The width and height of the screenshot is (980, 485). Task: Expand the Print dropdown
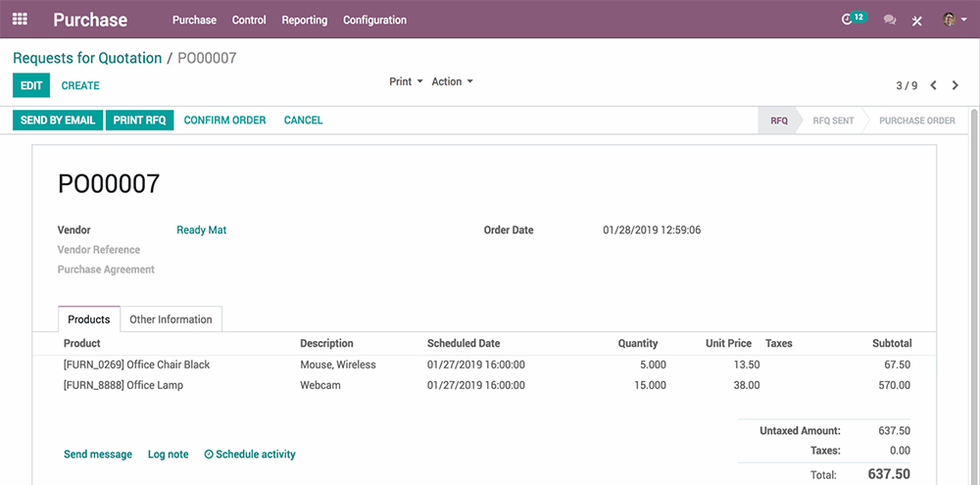(406, 82)
